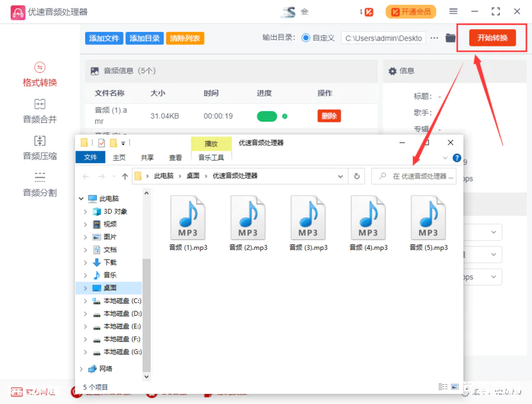Switch to the 音乐工具 ribbon tab

coord(211,158)
